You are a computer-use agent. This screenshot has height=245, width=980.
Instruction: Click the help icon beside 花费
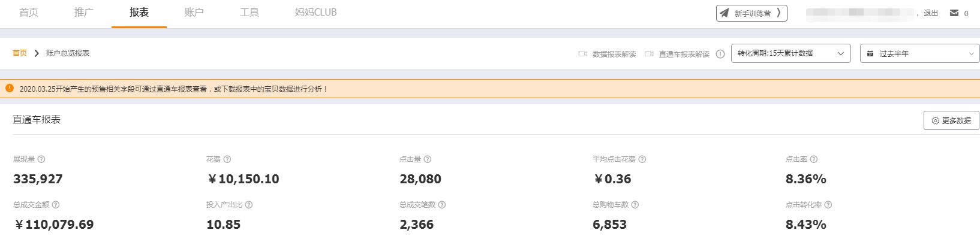tap(227, 159)
